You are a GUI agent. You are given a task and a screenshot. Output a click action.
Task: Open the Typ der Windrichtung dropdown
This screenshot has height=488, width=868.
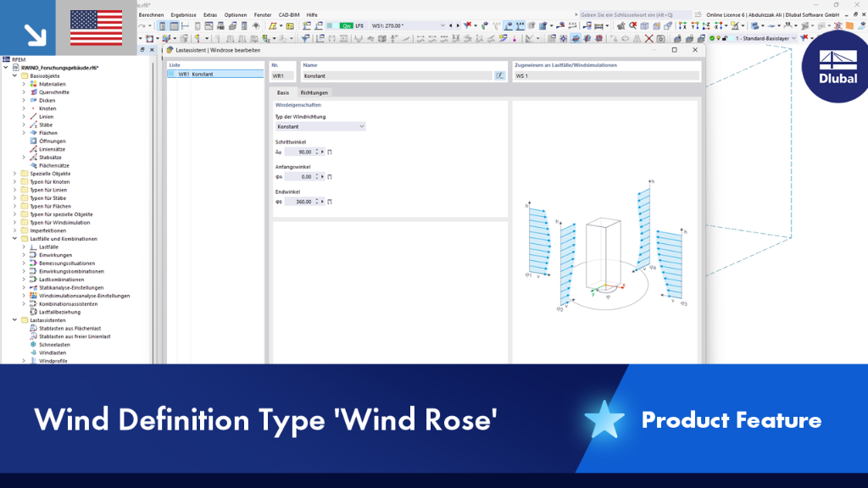320,127
